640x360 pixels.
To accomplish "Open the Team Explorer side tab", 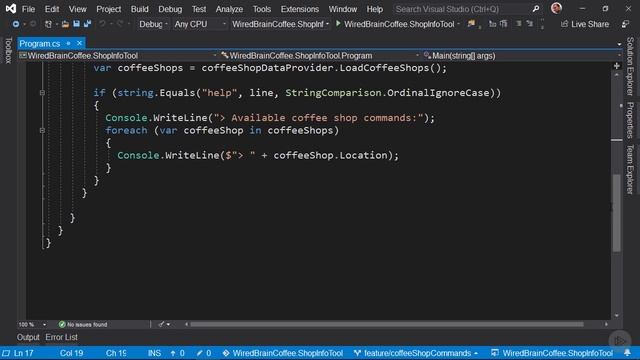I will [630, 169].
